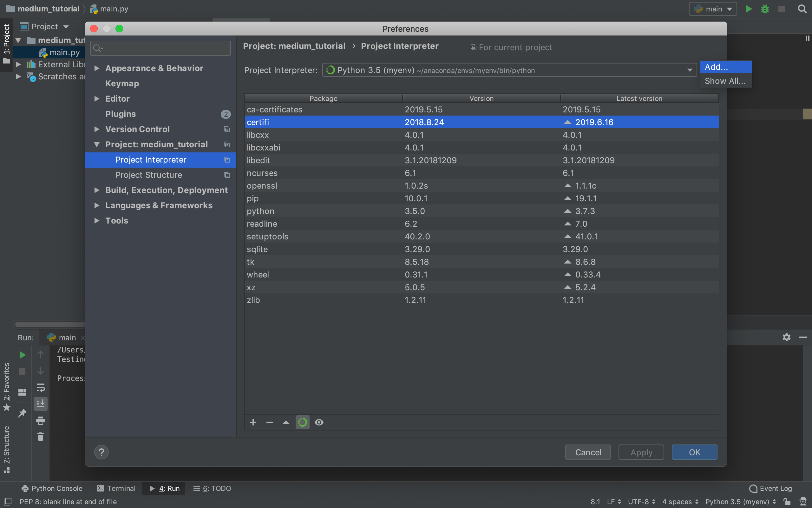Click the Run panel layout icon
812x508 pixels.
click(22, 392)
